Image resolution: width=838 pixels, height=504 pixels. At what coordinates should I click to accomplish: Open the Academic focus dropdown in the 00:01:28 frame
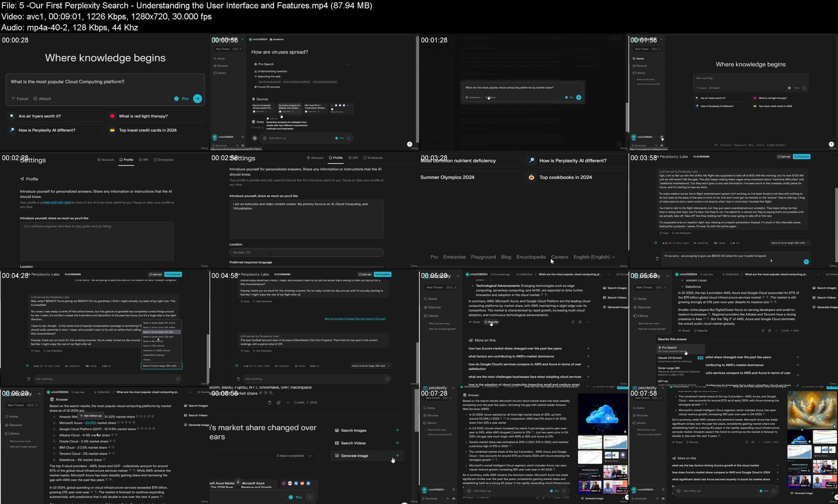tap(474, 97)
